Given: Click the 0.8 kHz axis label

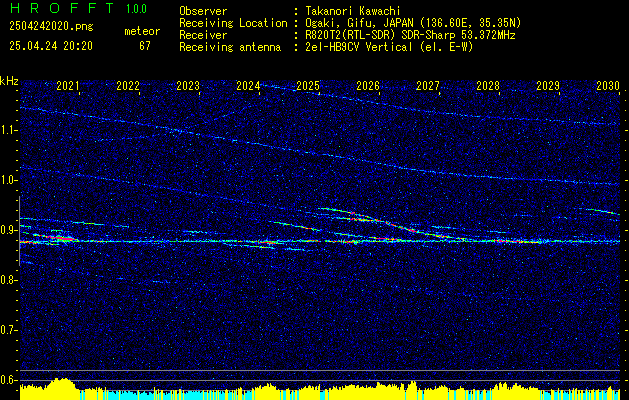Looking at the screenshot, I should pyautogui.click(x=9, y=280).
